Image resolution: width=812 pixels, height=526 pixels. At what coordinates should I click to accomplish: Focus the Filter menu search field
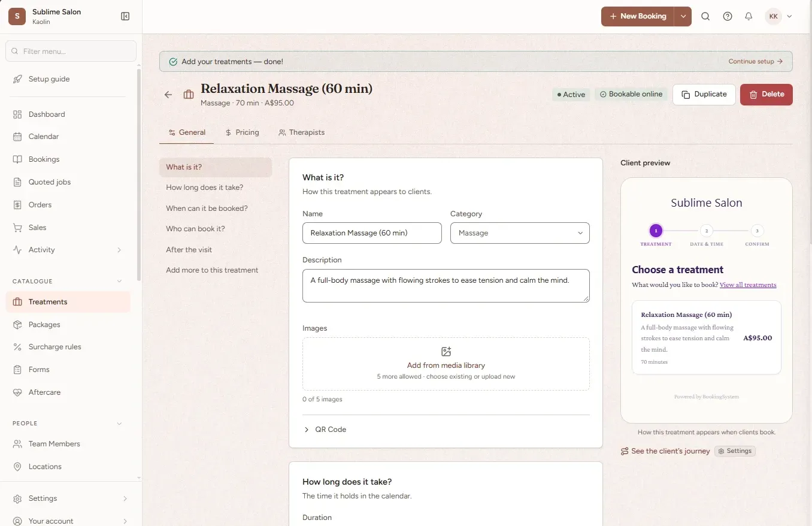[71, 51]
